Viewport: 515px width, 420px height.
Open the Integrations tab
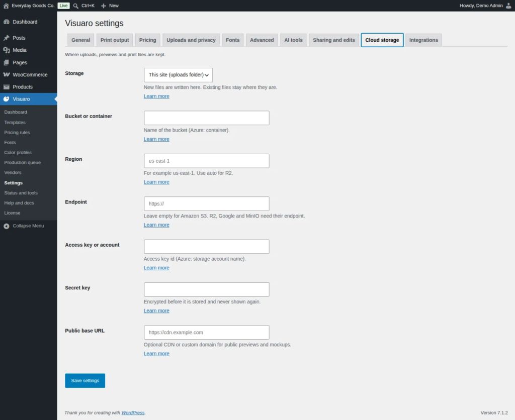point(423,40)
